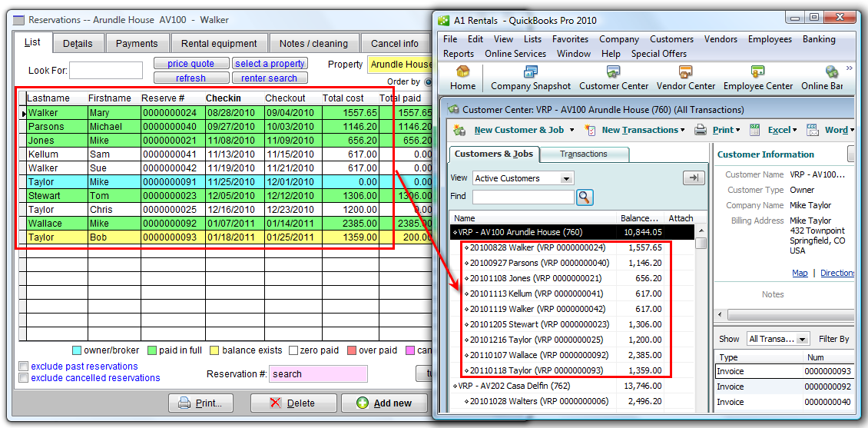Click the Delete button with red X

pos(293,403)
